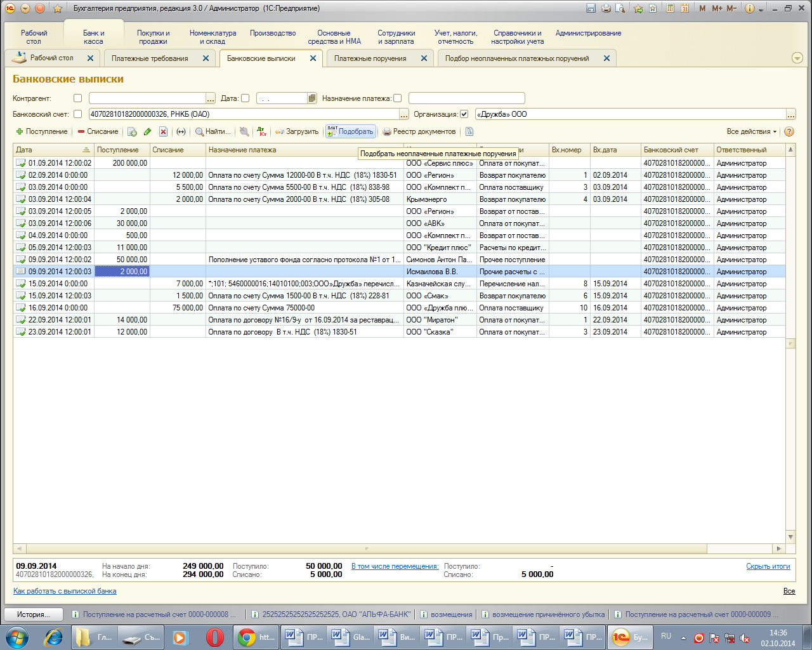Click the Copy document toolbar icon
812x650 pixels.
pos(132,131)
